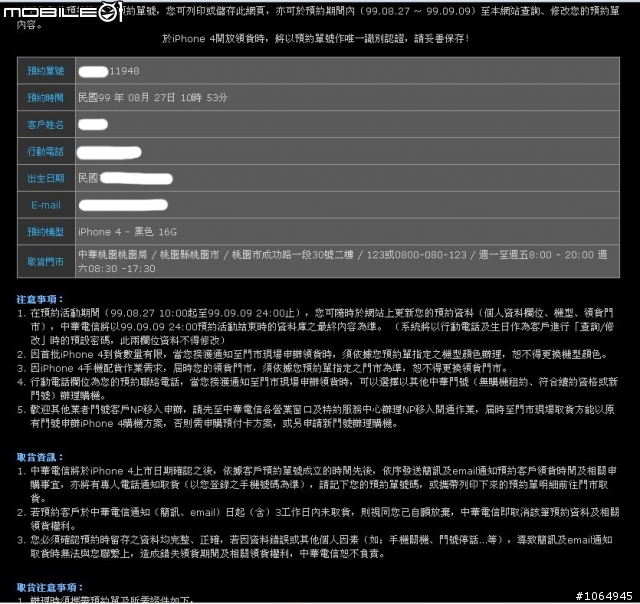
Task: Click the 取貨注意事項 section heading
Action: tap(50, 587)
